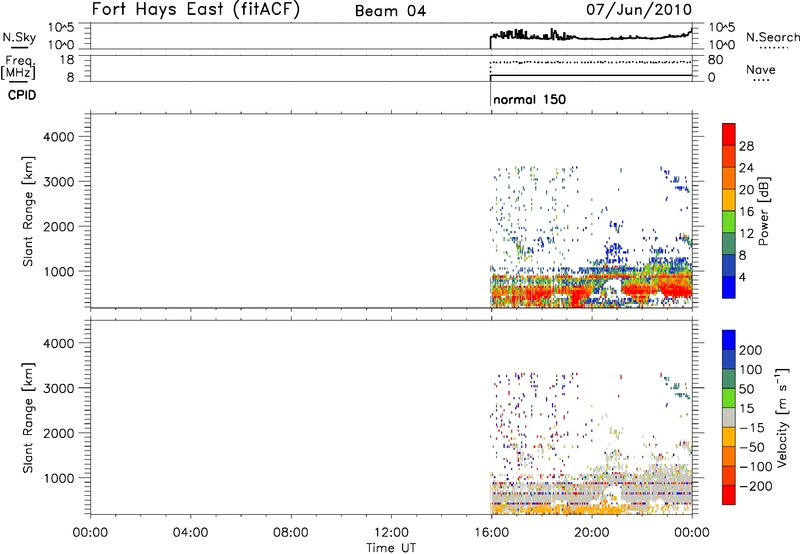Viewport: 800px width, 554px height.
Task: Click the dotted Nave trace in the frequency panel
Action: (x=592, y=62)
